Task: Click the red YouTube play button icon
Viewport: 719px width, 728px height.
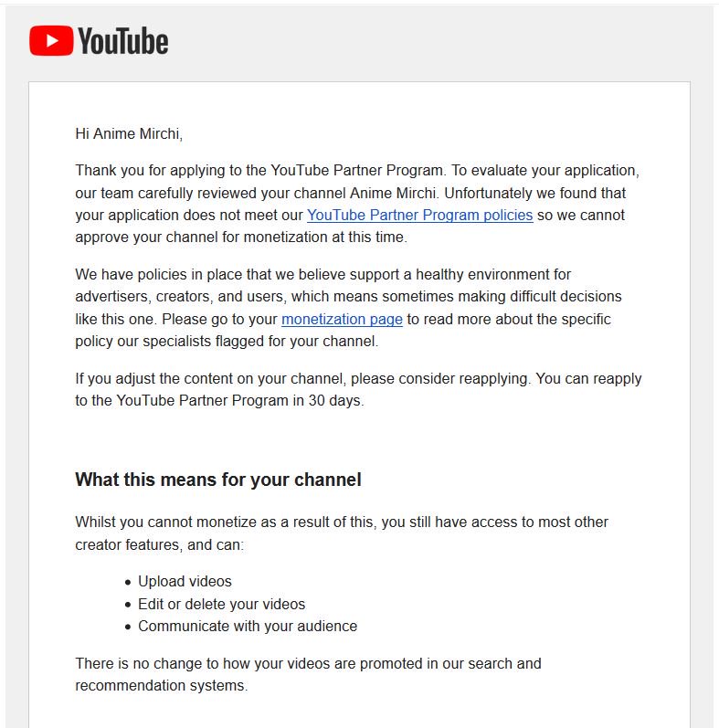Action: click(51, 41)
